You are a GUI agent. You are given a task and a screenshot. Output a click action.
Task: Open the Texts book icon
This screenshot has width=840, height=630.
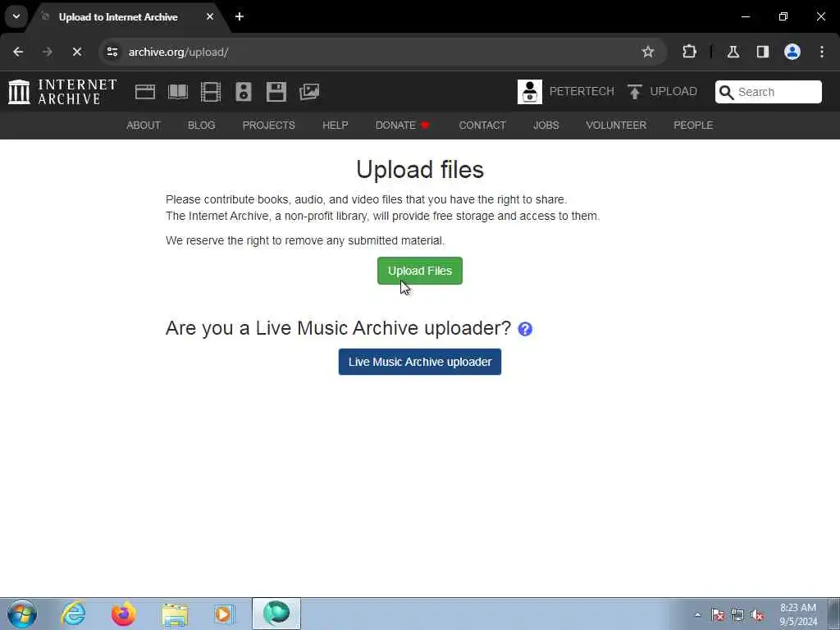click(178, 92)
